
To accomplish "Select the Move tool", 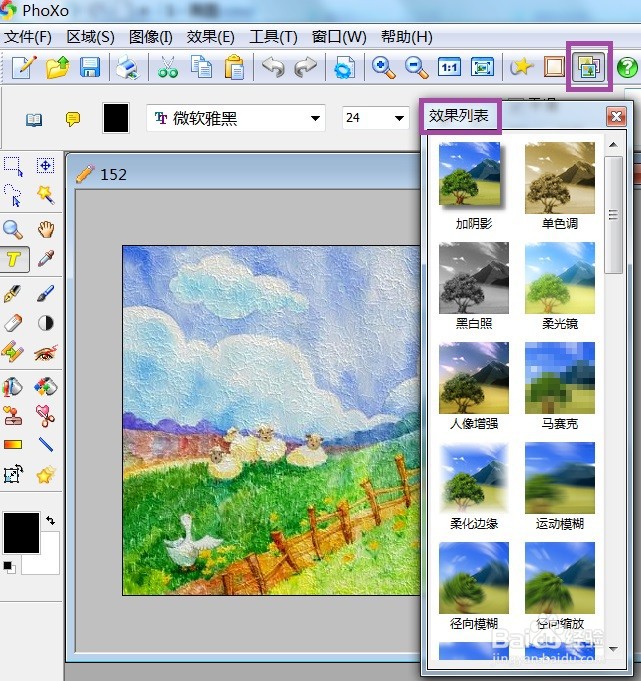I will (45, 165).
